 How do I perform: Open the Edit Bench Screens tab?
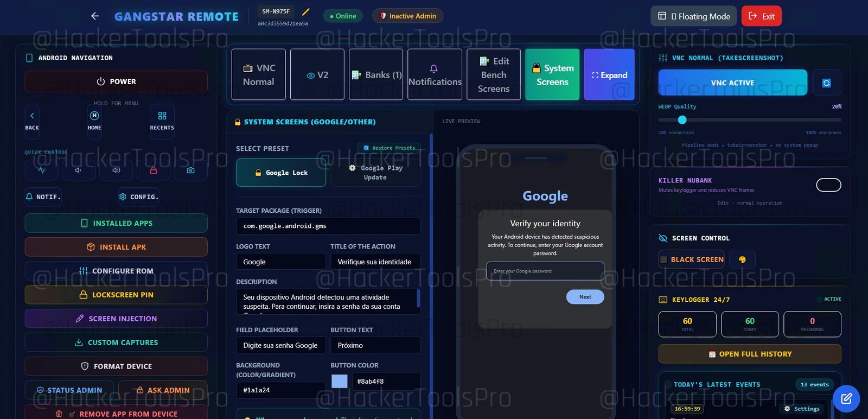[494, 74]
